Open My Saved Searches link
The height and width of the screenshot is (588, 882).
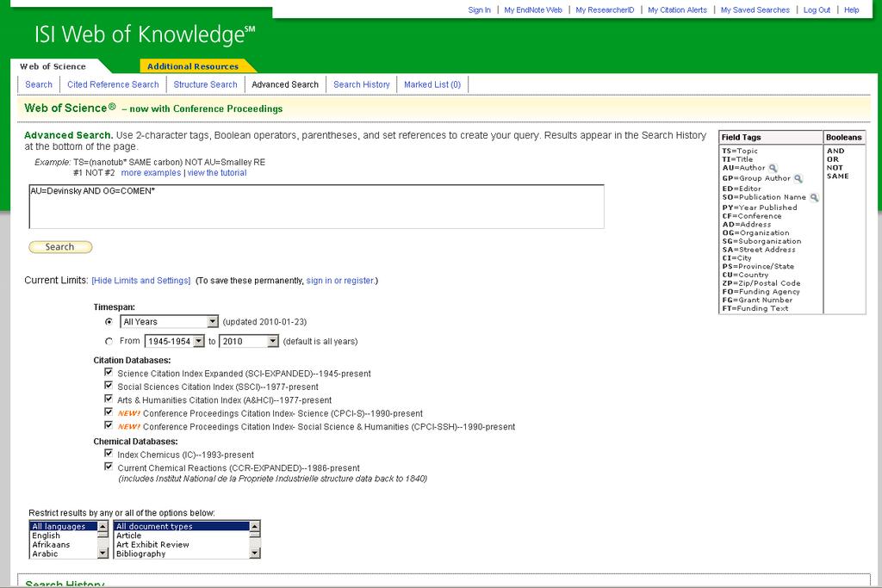pos(755,10)
